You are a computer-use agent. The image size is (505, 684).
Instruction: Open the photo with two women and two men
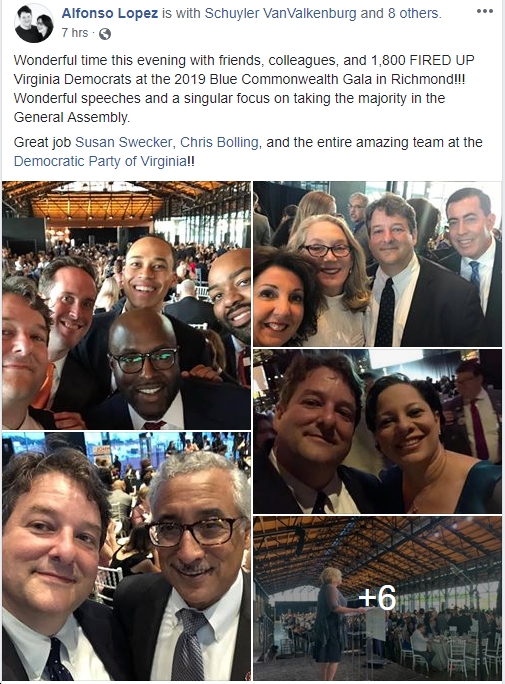[x=378, y=264]
